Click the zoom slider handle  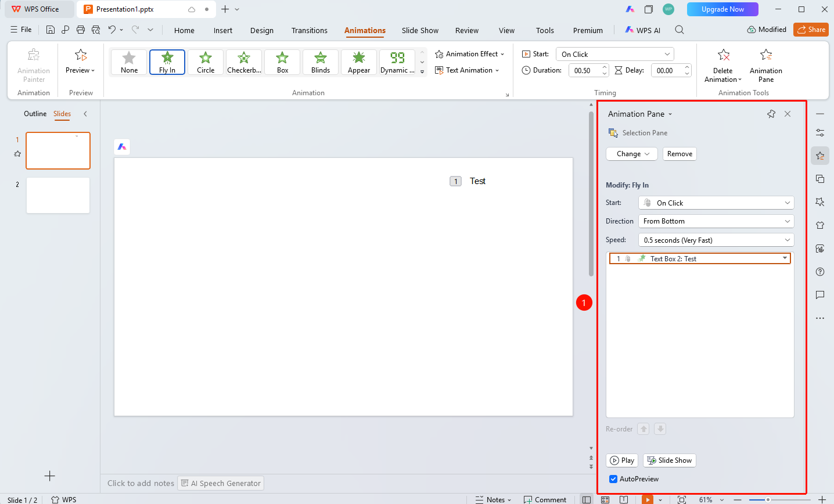click(x=768, y=499)
